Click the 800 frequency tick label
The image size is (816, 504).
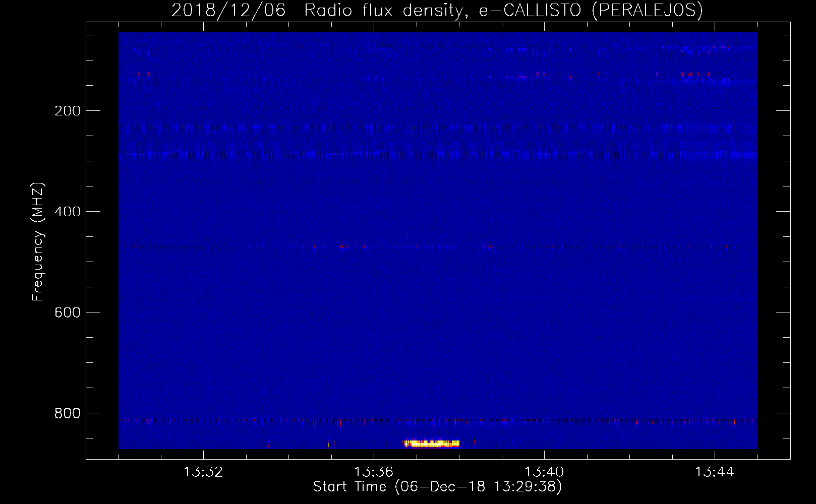(68, 413)
